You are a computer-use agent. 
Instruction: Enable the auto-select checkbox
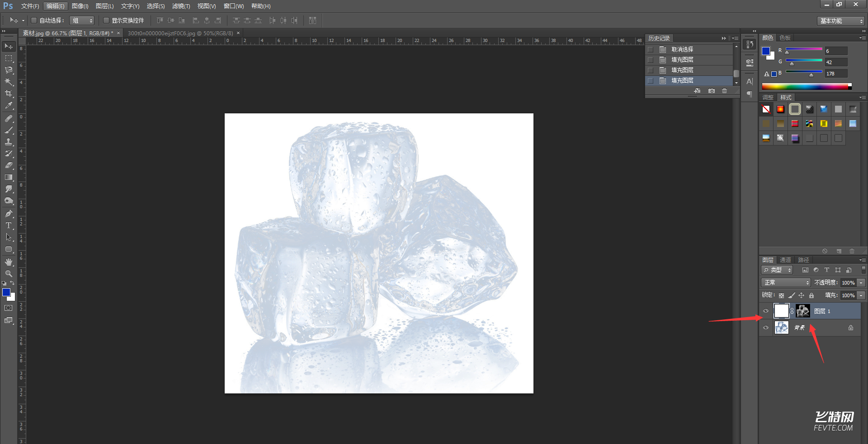(x=34, y=20)
